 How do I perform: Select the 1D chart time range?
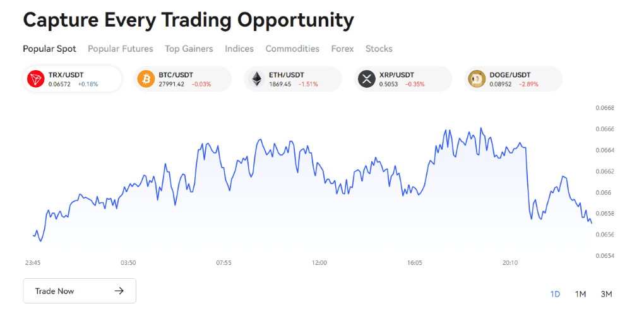(x=555, y=294)
